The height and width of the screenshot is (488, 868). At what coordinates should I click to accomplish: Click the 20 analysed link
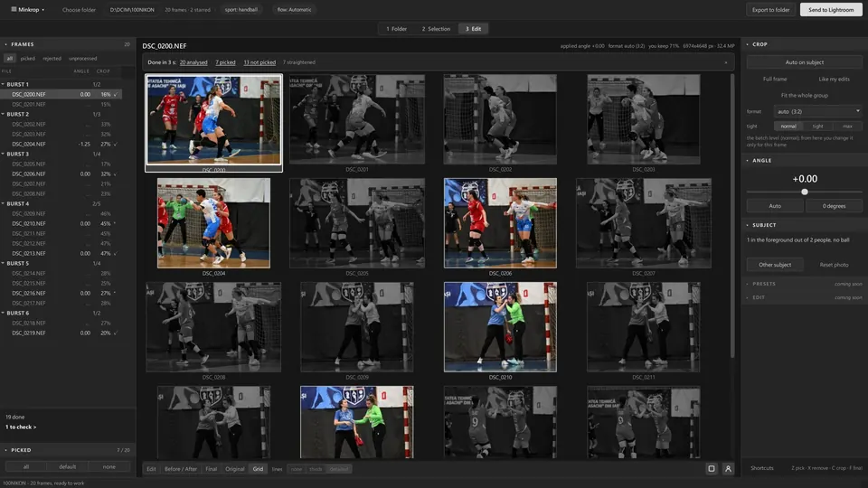point(193,62)
